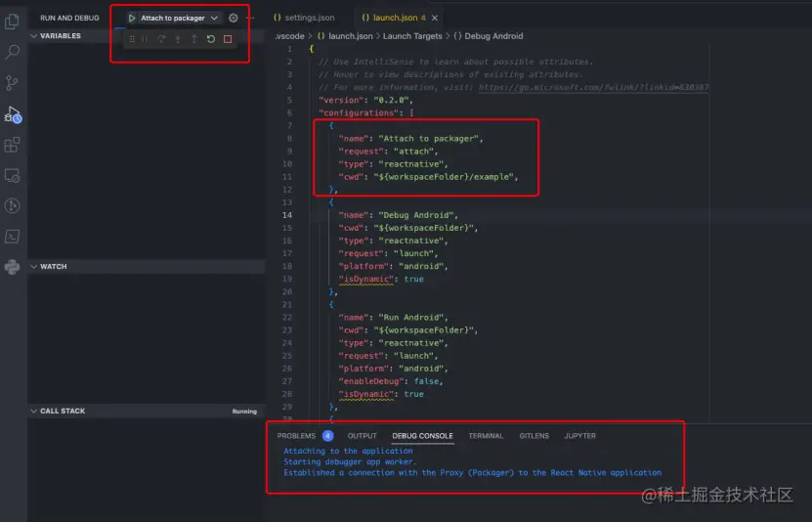Click "Attaching to the application" console line
Image resolution: width=812 pixels, height=523 pixels.
tap(348, 451)
